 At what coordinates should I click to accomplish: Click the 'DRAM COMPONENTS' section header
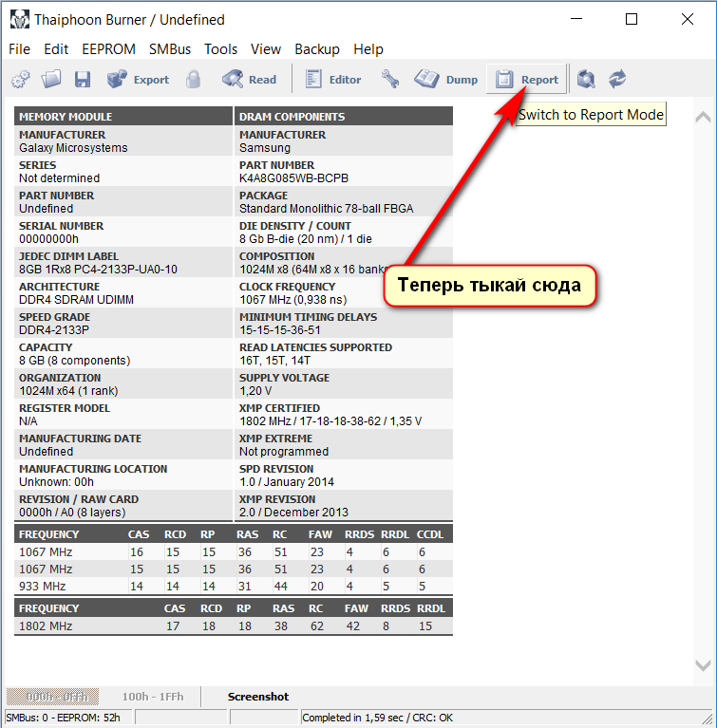click(344, 117)
